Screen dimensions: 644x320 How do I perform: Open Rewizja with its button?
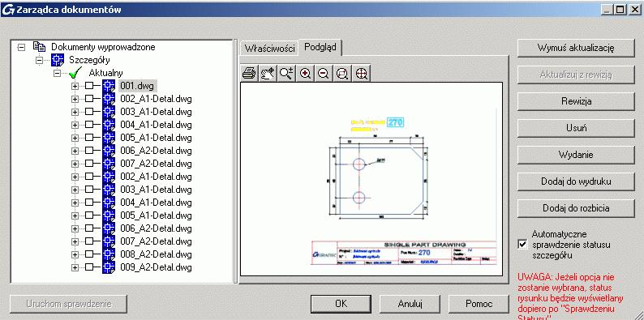pos(576,101)
